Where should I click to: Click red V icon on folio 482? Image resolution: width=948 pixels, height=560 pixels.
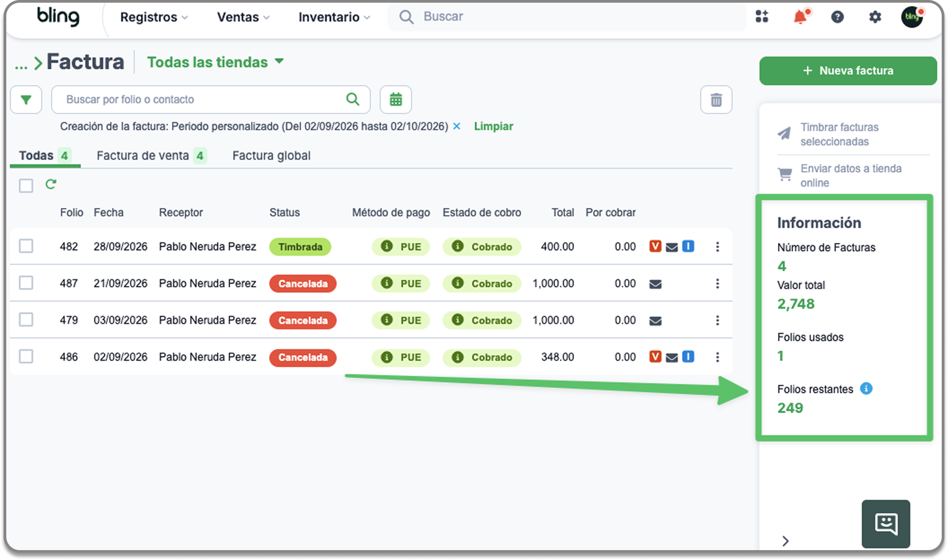(655, 246)
